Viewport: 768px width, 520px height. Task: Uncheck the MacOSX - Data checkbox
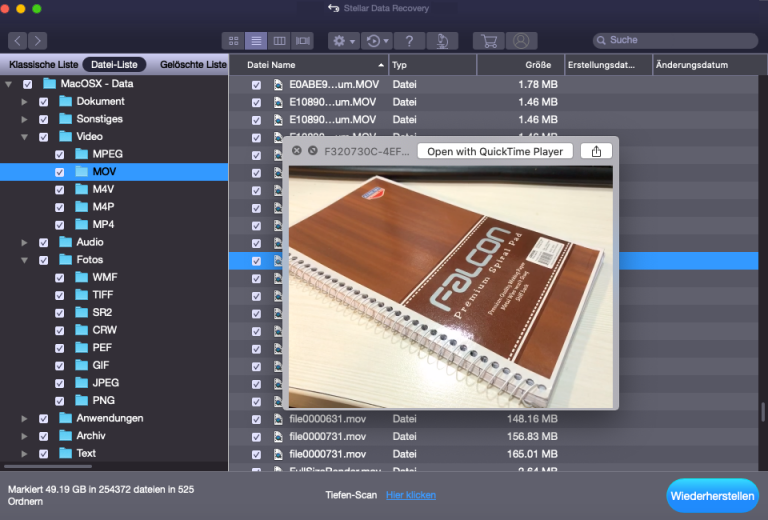(x=27, y=84)
